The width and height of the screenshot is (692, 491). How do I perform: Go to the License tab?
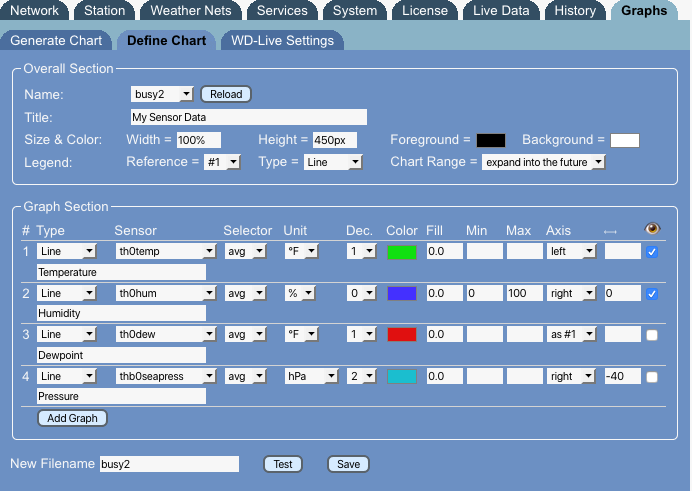(425, 11)
